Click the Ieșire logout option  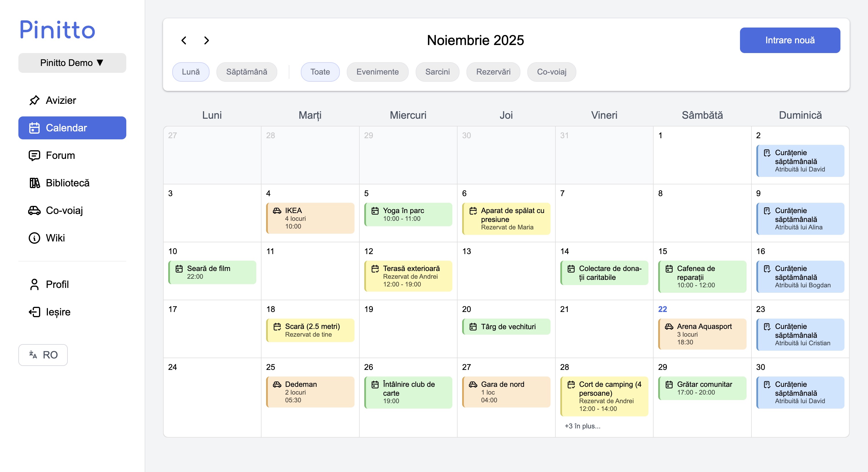58,312
